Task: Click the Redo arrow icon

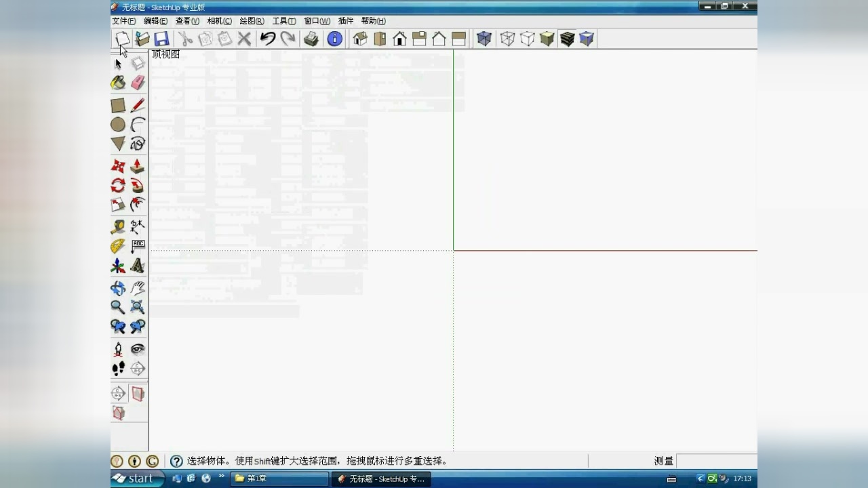Action: tap(288, 39)
